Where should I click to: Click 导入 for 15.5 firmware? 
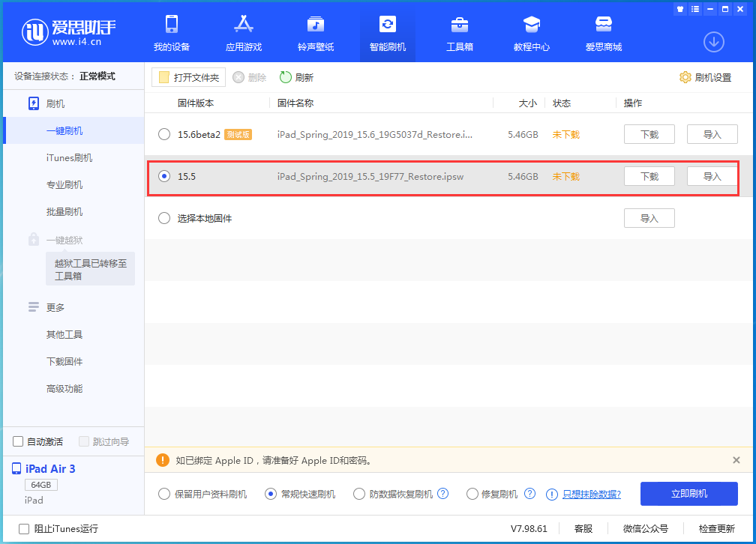tap(712, 176)
